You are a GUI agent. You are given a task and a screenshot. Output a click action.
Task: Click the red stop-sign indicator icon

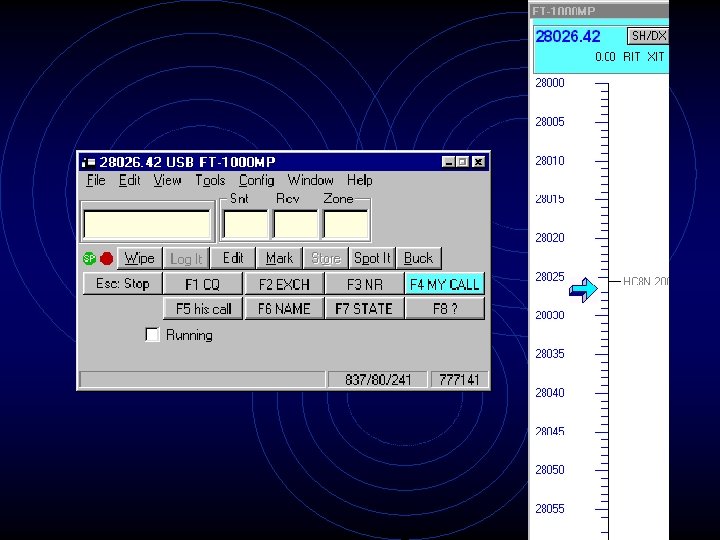[x=107, y=259]
